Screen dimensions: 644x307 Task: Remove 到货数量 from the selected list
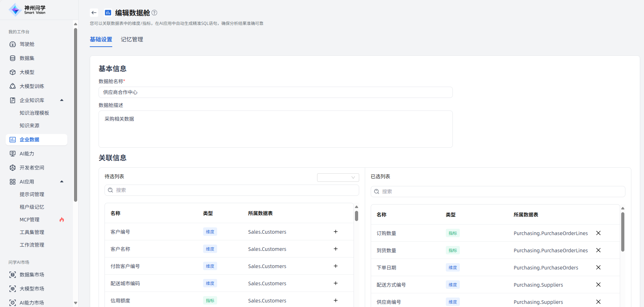598,250
